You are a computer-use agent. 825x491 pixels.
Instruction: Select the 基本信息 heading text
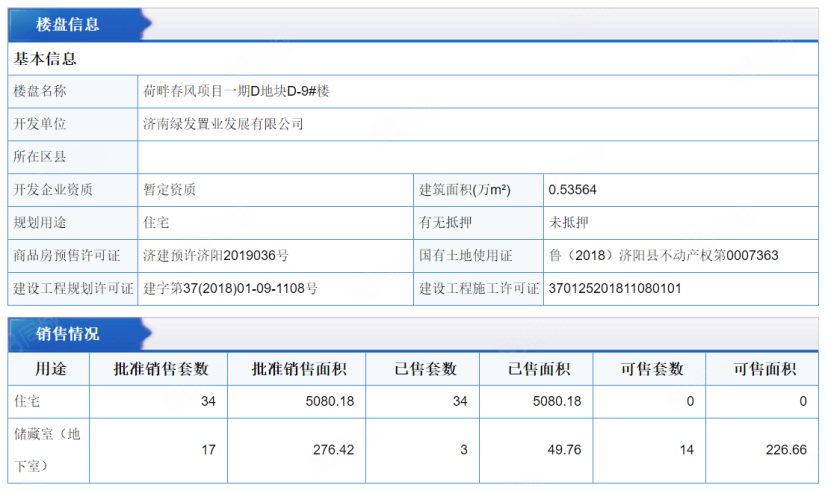click(45, 58)
